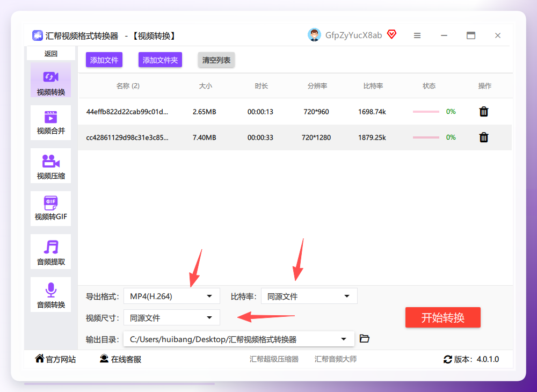Click the 添加文件 button
Image resolution: width=537 pixels, height=392 pixels.
104,60
